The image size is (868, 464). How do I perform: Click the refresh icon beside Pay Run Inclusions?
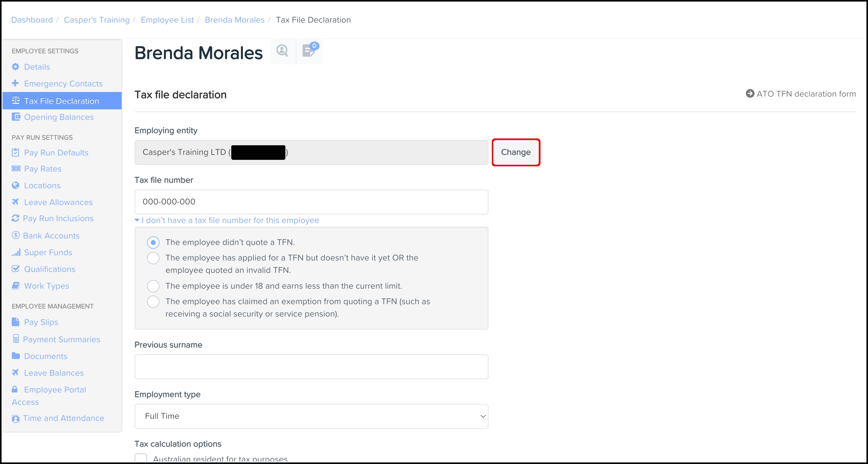(15, 218)
